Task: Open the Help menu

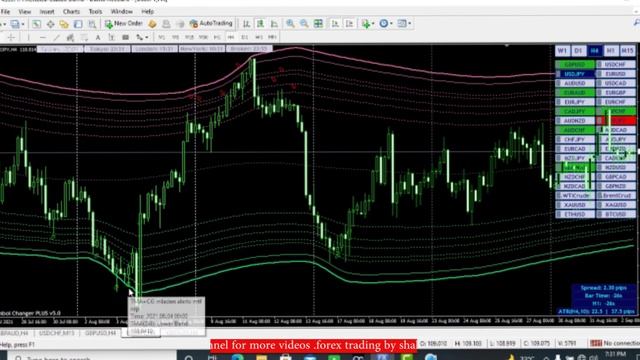Action: (147, 11)
